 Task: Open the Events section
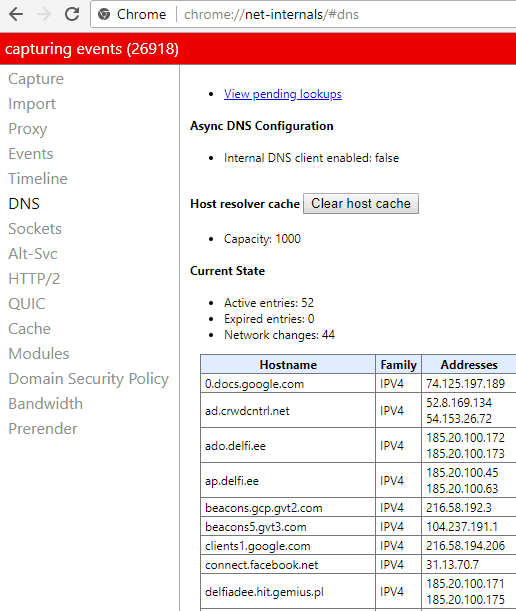point(31,154)
